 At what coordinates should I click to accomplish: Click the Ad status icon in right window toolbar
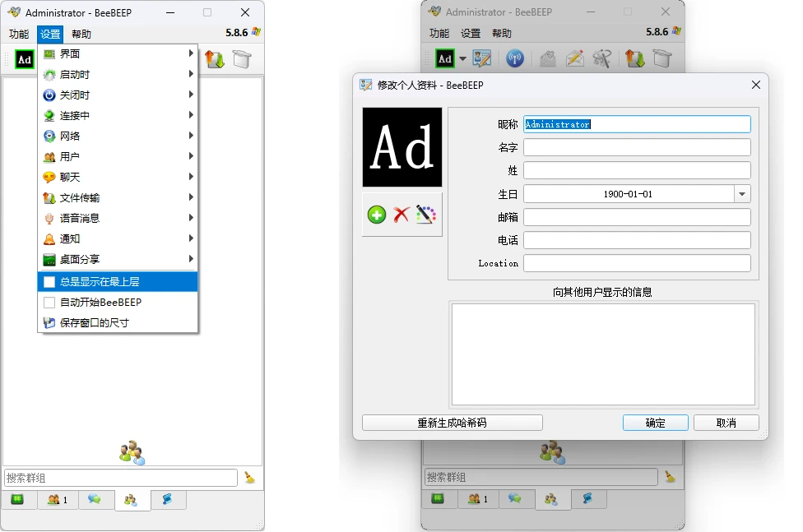coord(445,58)
